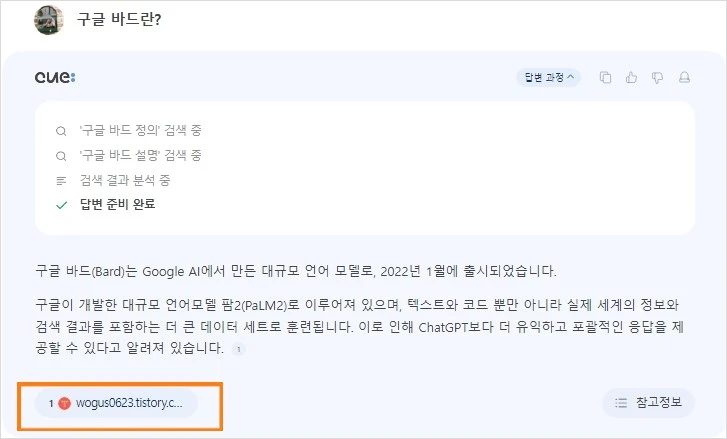Select the '구글 바드 설명' 검색 중 step
727x439 pixels.
point(141,156)
